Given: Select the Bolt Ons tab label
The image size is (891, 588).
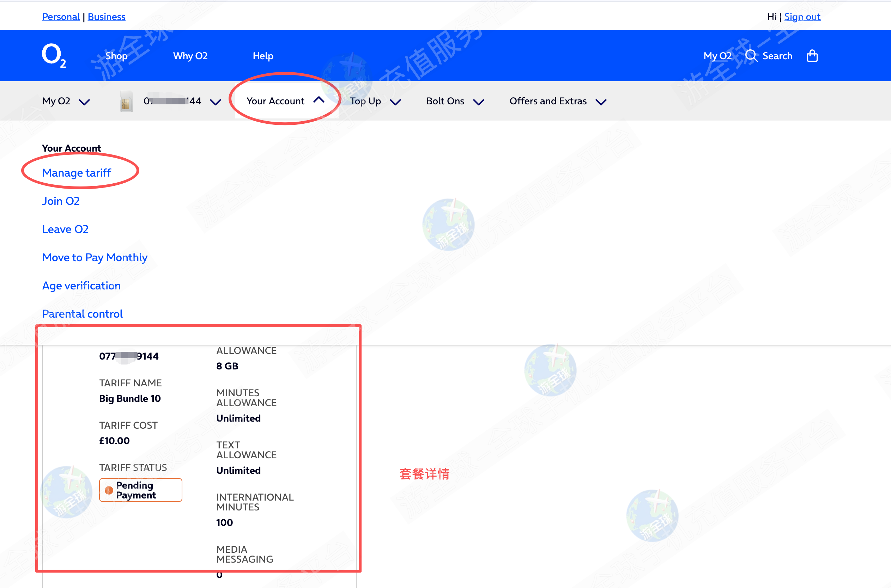Looking at the screenshot, I should [x=445, y=101].
